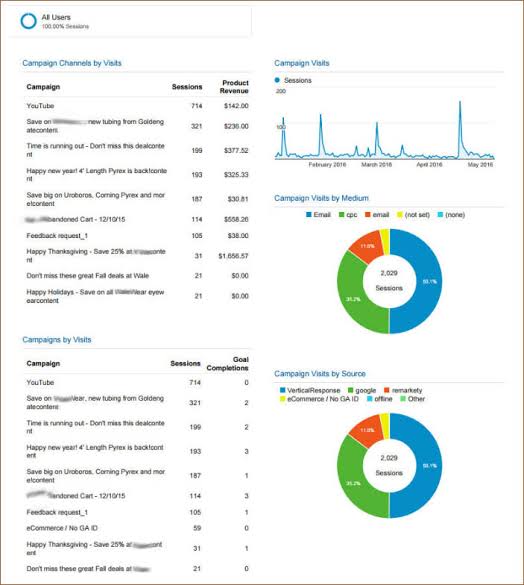Screen dimensions: 524x585
Task: Click the March 2016 axis label
Action: click(x=376, y=165)
